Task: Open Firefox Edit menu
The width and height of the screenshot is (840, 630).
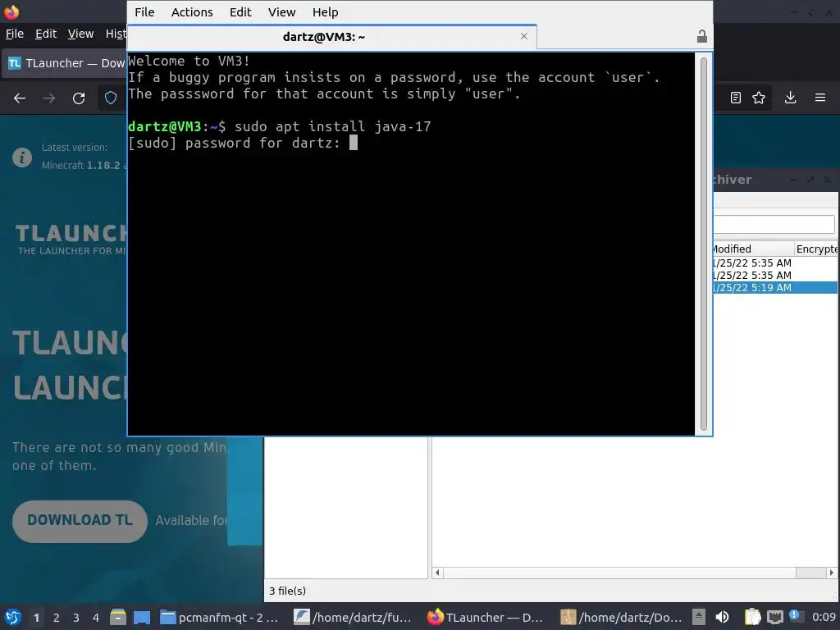Action: tap(46, 34)
